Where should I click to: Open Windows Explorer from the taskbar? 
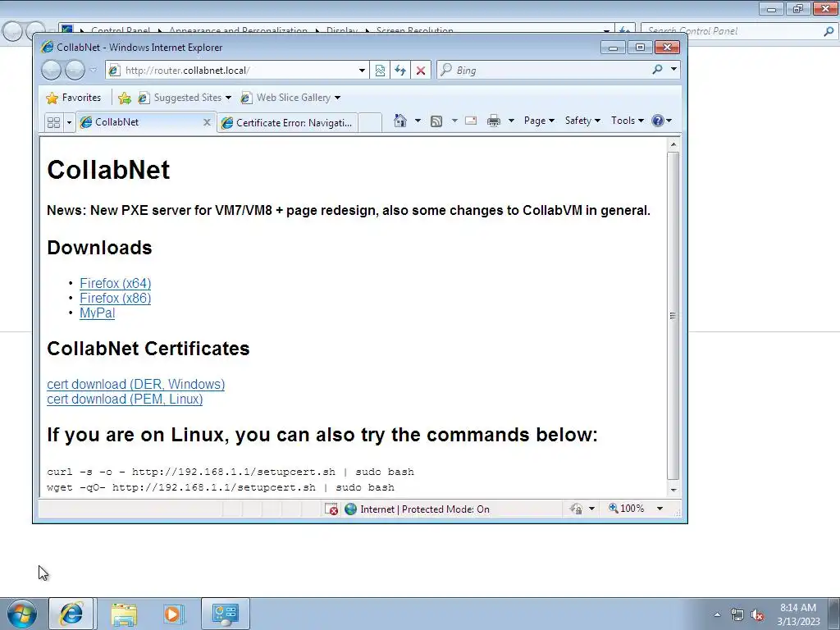(x=125, y=614)
